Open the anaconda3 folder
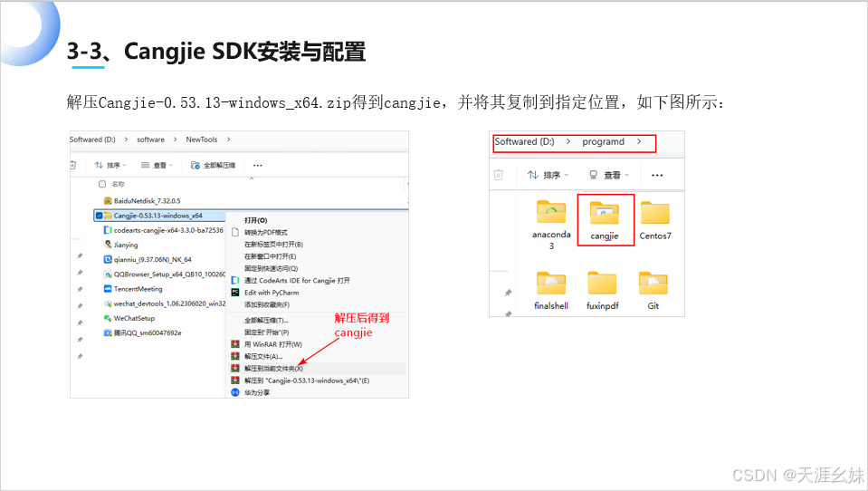The width and height of the screenshot is (868, 491). (x=551, y=225)
